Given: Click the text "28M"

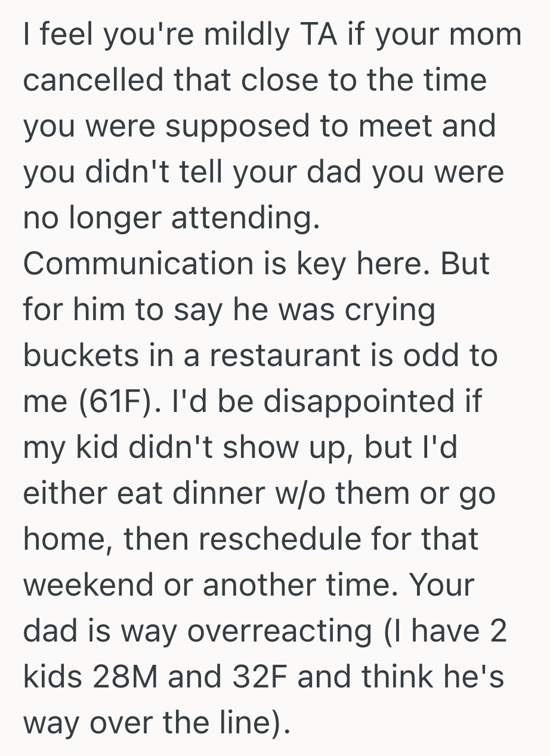Looking at the screenshot, I should pos(134,677).
